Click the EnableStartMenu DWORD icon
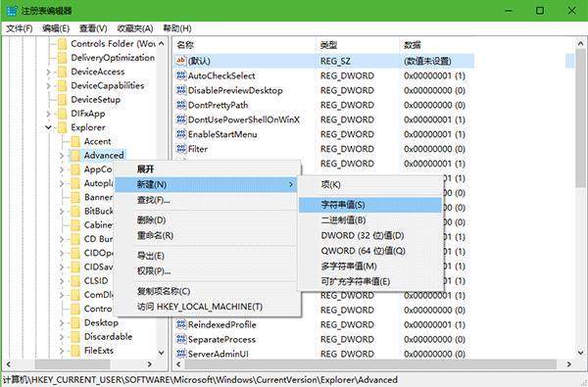The width and height of the screenshot is (588, 387). (x=181, y=134)
